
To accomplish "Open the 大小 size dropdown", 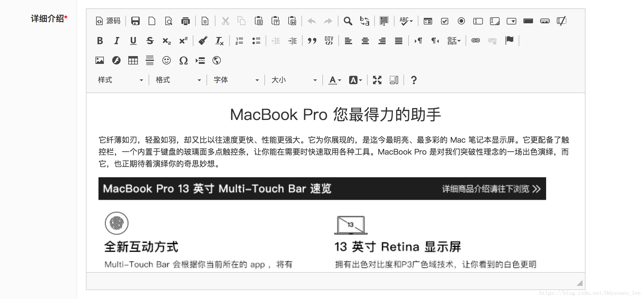I will [x=294, y=80].
